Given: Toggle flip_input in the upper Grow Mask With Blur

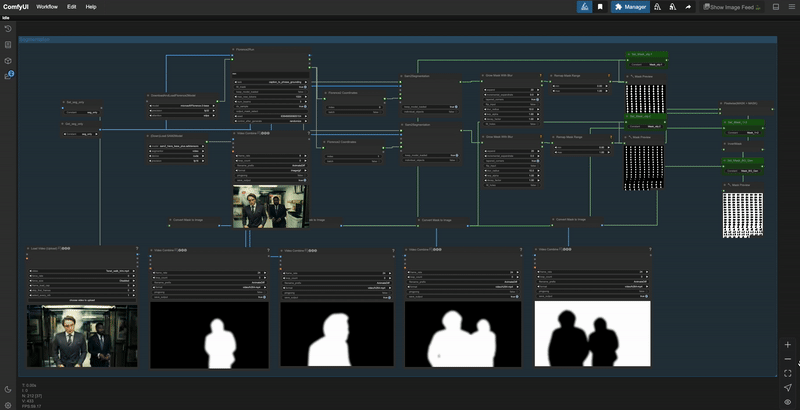Looking at the screenshot, I should [512, 104].
